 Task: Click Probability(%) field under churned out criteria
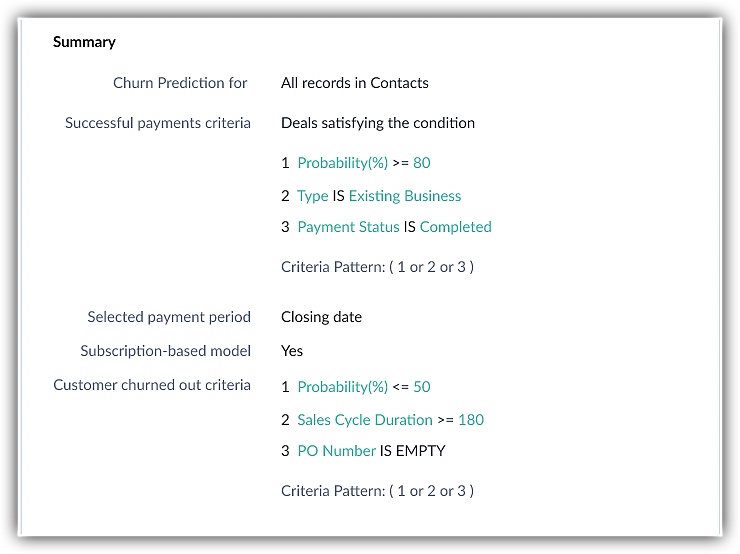tap(342, 387)
